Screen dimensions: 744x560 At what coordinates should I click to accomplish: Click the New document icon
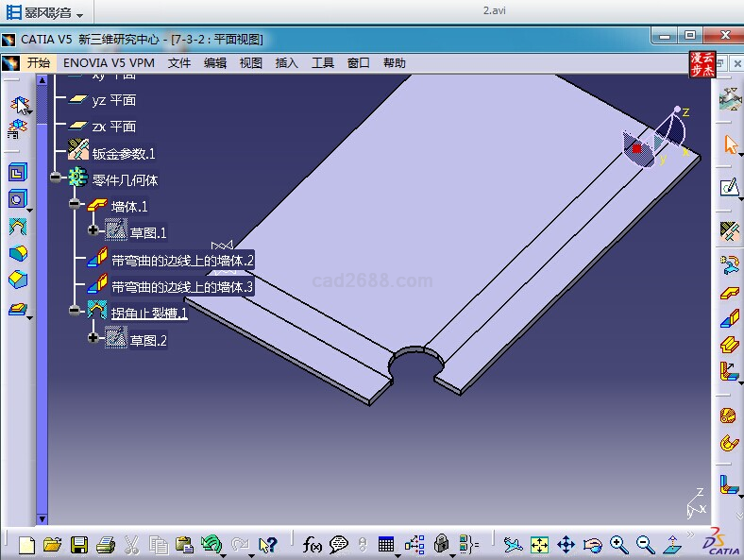coord(26,545)
